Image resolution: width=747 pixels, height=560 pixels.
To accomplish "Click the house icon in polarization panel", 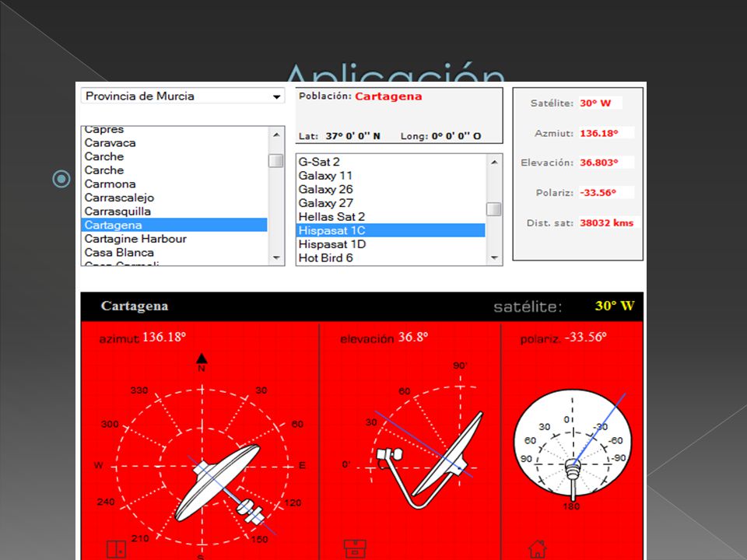I will tap(538, 548).
